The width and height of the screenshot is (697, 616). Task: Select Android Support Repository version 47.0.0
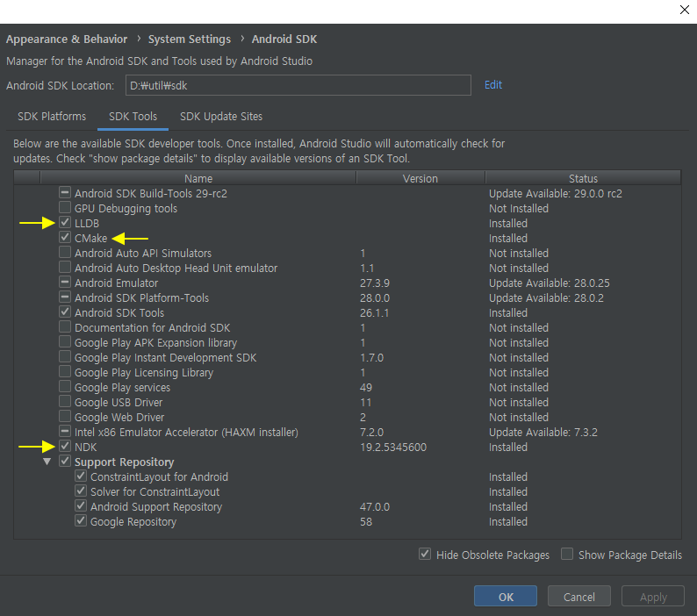(x=375, y=506)
